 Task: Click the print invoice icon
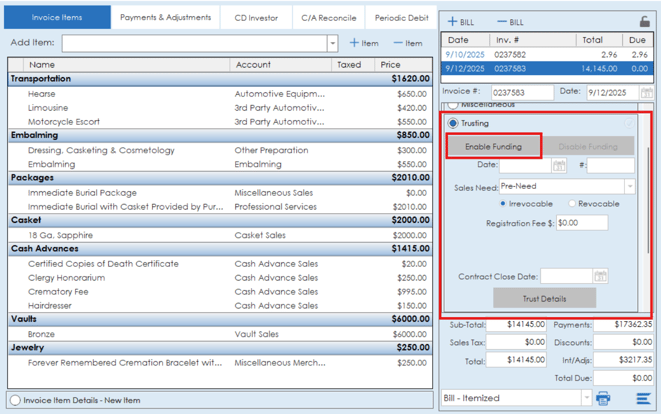[603, 398]
